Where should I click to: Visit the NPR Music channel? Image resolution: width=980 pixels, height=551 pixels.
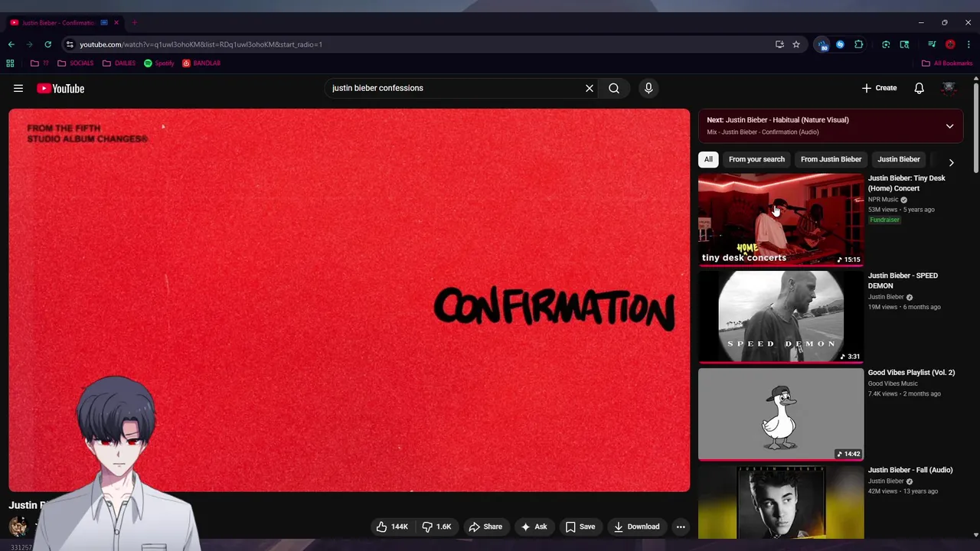(x=884, y=200)
